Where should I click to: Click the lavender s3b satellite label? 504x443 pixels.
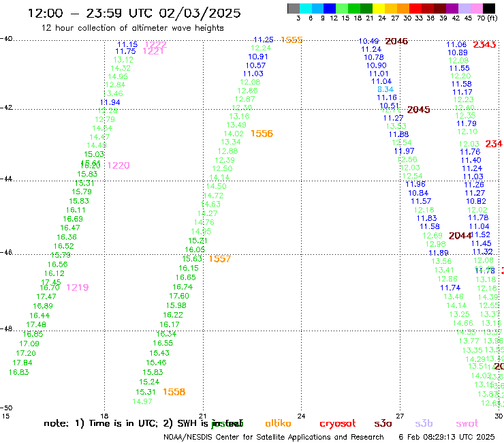(x=424, y=423)
